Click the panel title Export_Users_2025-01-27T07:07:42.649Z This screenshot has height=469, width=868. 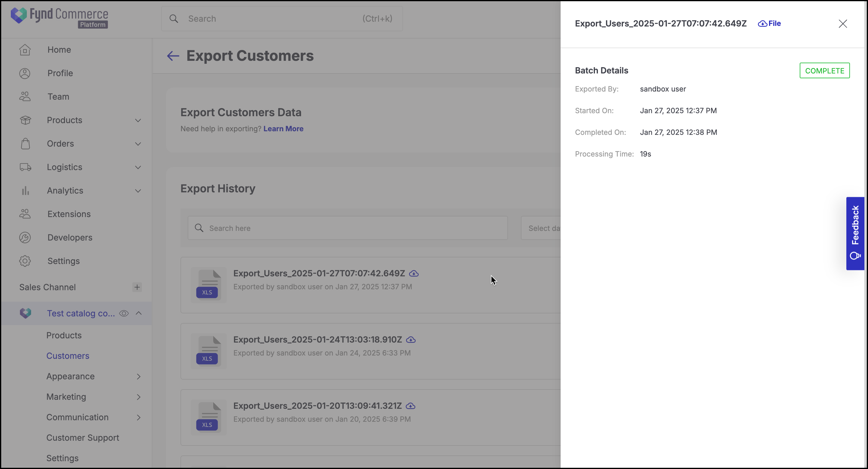point(660,23)
